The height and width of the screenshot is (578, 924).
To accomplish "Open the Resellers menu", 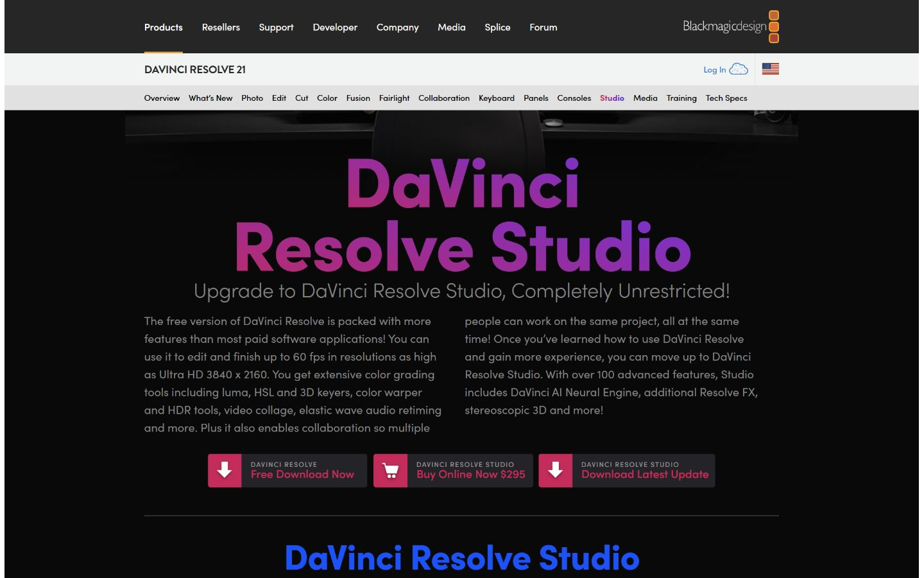I will pyautogui.click(x=221, y=27).
